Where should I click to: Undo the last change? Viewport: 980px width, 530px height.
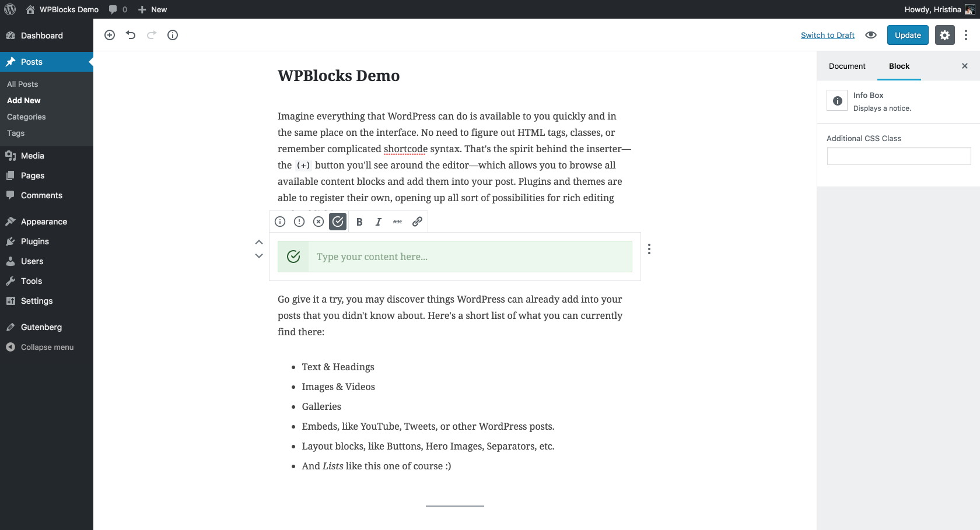[131, 35]
